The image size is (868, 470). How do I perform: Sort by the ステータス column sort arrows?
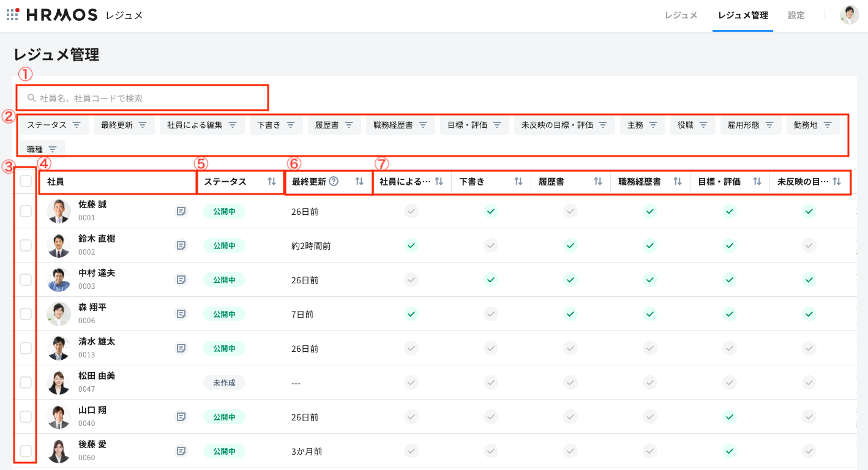(272, 182)
